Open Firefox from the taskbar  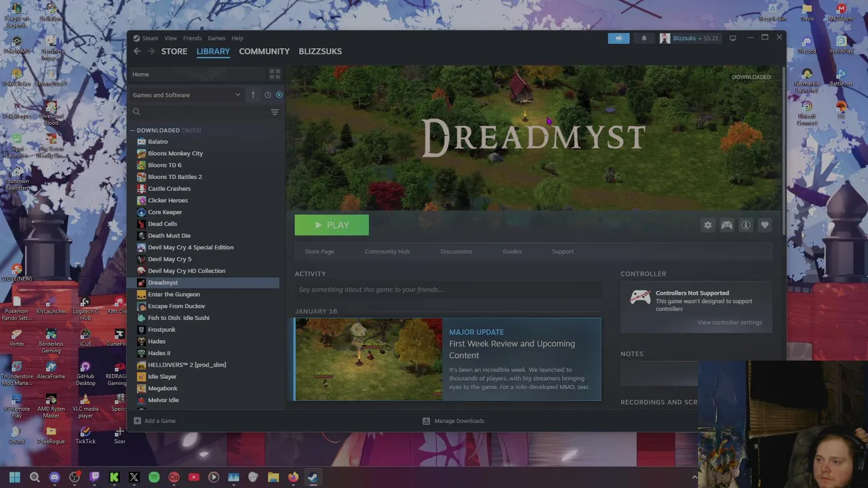[293, 477]
